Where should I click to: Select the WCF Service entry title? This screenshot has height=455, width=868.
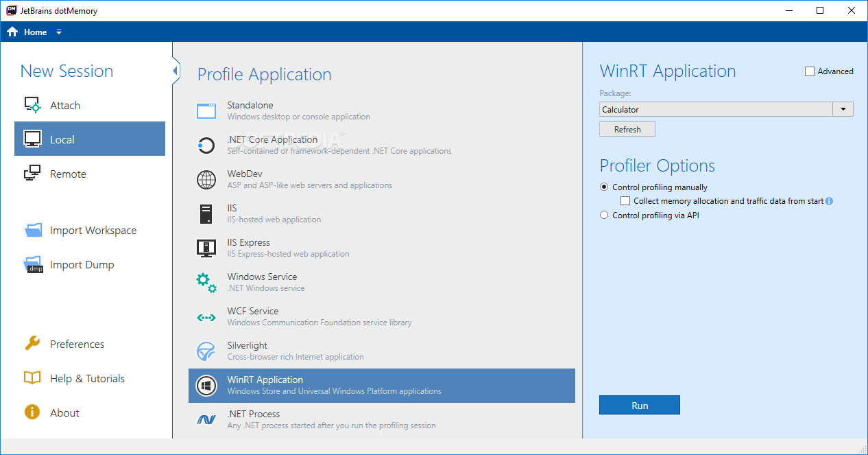(253, 311)
